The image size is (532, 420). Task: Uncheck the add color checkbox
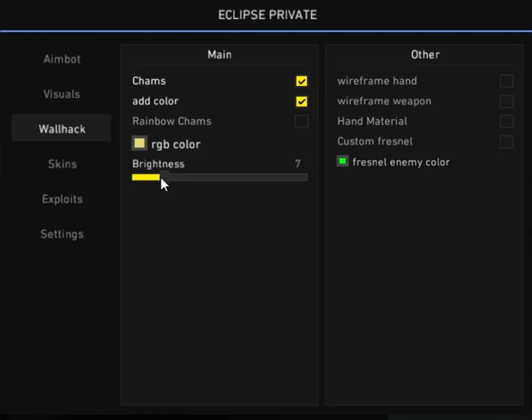point(302,102)
